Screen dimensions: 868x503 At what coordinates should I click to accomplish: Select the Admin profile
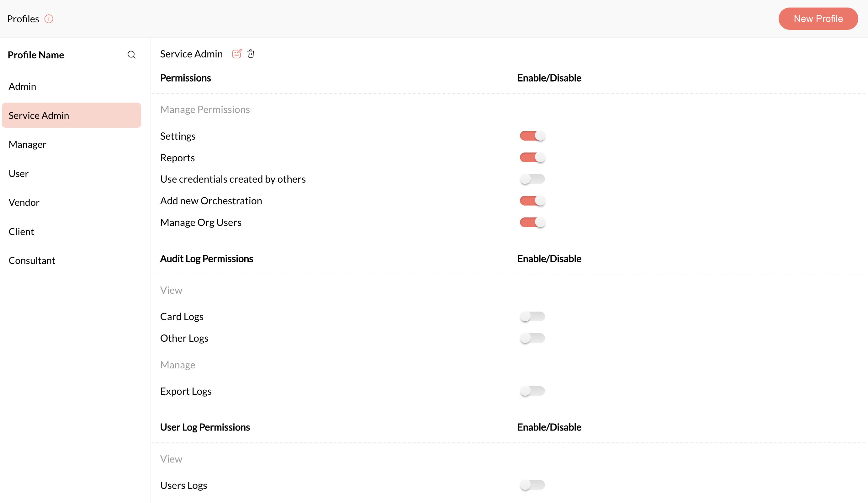pyautogui.click(x=22, y=86)
